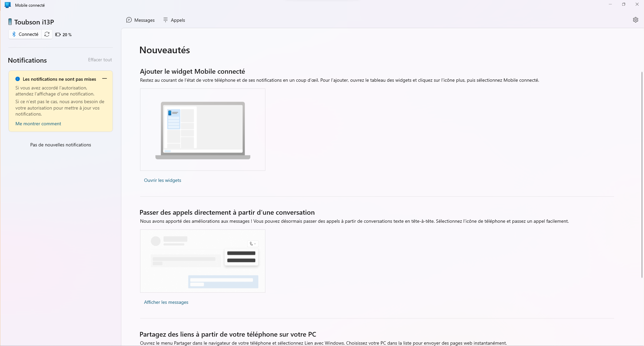Click the Ouvrir les widgets link
644x346 pixels.
click(x=163, y=180)
